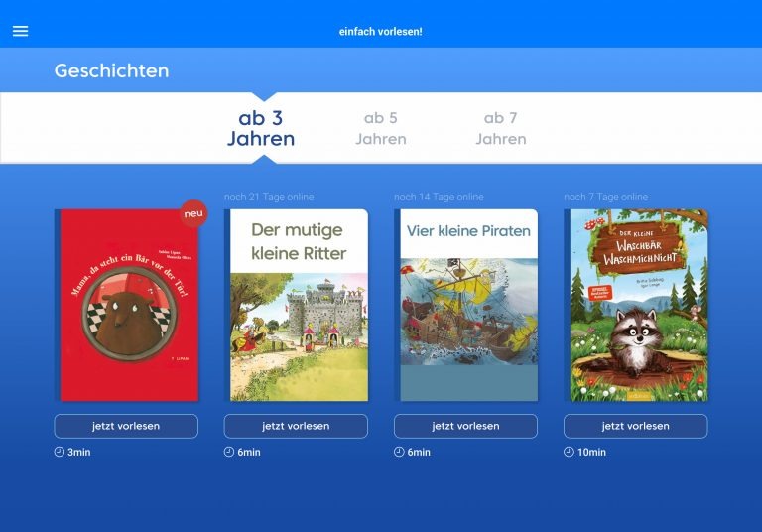Image resolution: width=762 pixels, height=532 pixels.
Task: Click clock icon under Der mutige kleine Ritter
Action: point(229,452)
